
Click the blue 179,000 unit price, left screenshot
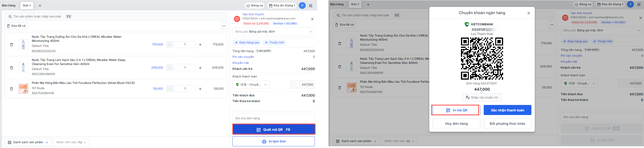coord(157,44)
